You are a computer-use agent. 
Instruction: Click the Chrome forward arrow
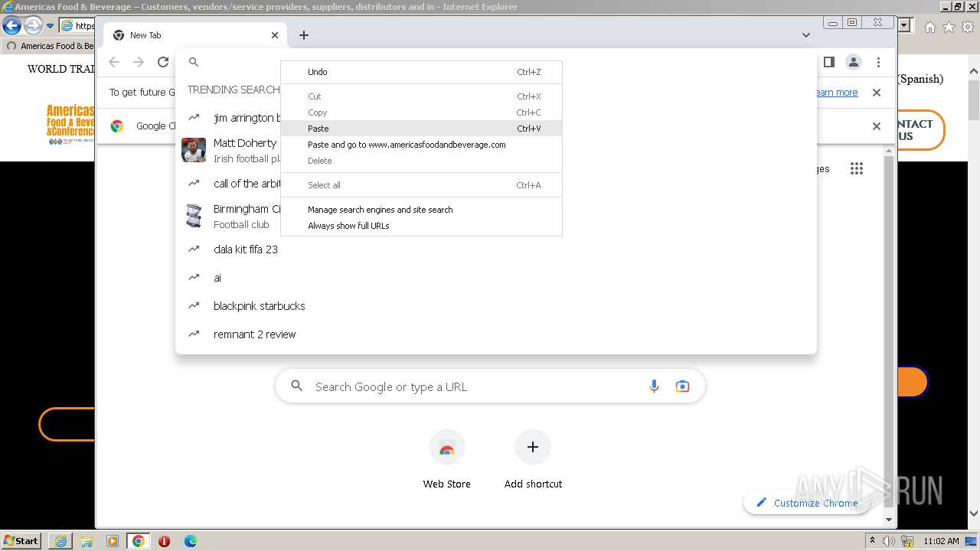click(x=139, y=62)
